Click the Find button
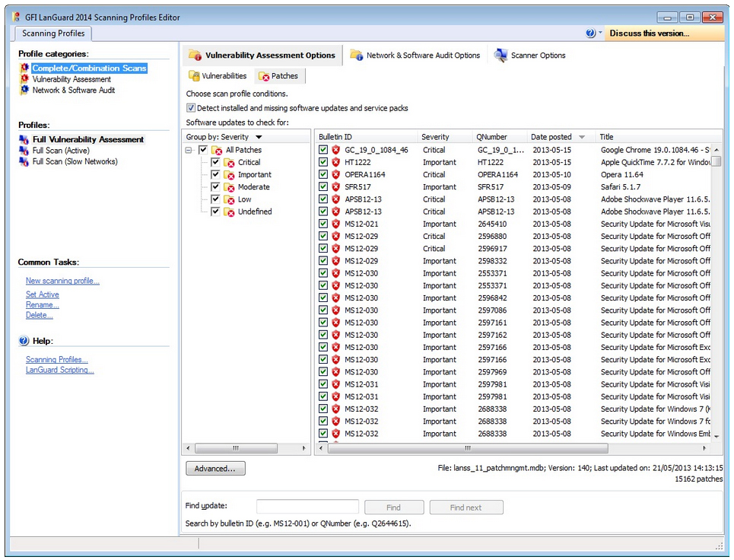Viewport: 734px width, 560px height. pos(394,507)
